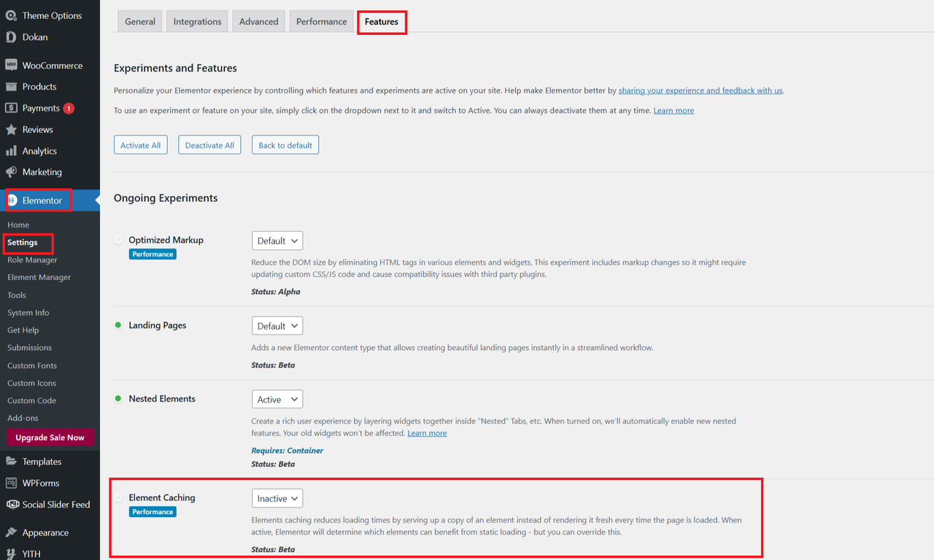Open the Tools submenu item

pyautogui.click(x=17, y=295)
